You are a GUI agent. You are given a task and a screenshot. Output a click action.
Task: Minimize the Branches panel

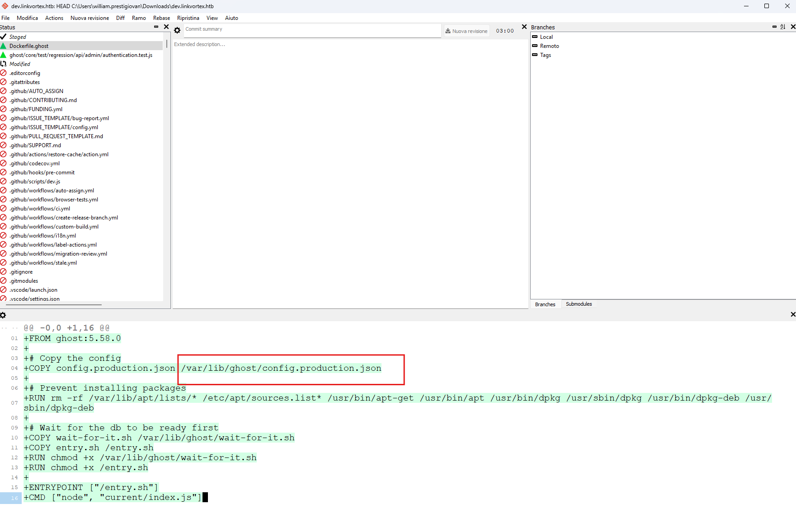click(774, 27)
